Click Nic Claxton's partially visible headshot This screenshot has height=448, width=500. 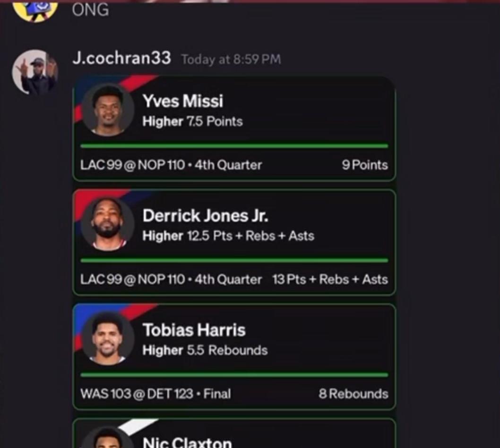tap(108, 438)
